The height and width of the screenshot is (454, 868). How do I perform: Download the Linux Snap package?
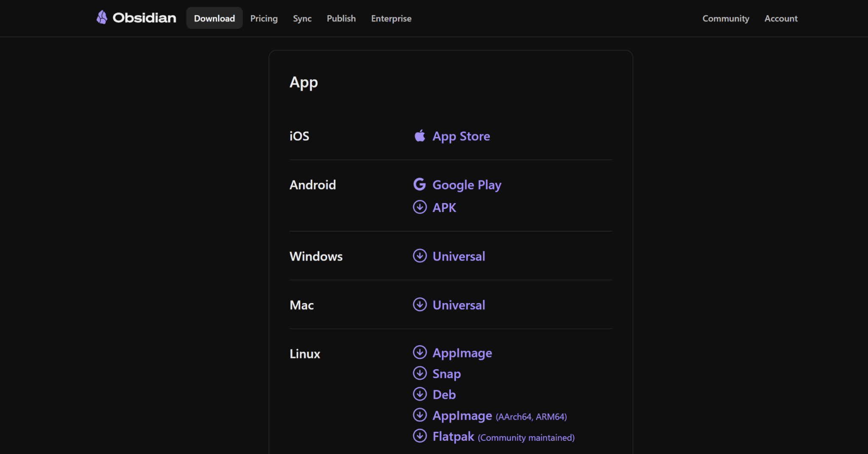click(x=446, y=374)
